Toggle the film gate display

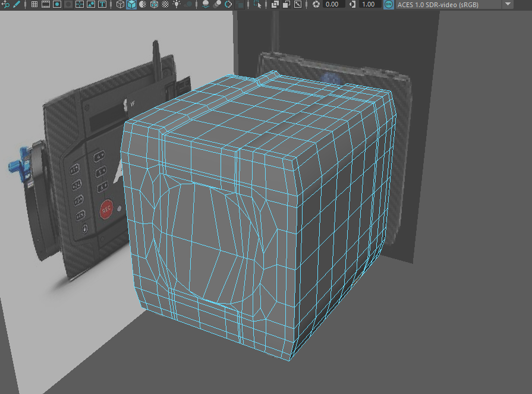click(x=45, y=4)
